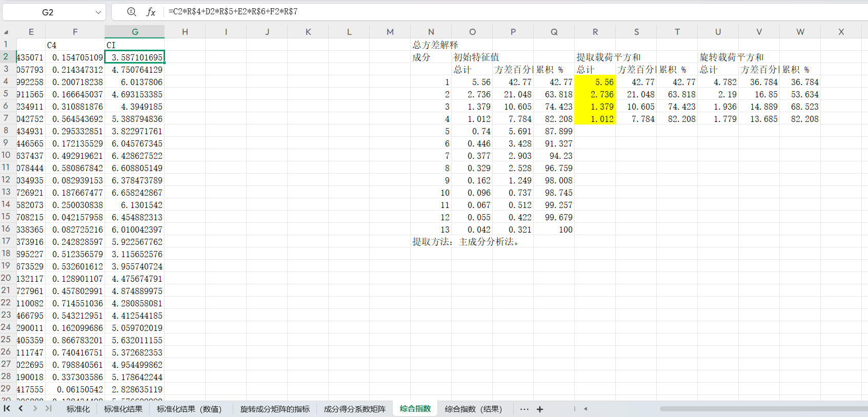Select cell with value 6.0137806

[x=135, y=82]
